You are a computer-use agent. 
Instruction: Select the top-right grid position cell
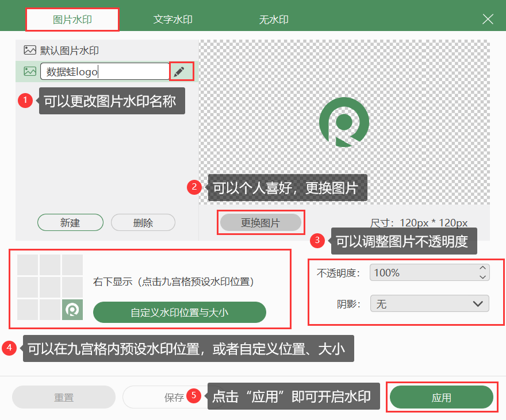pyautogui.click(x=72, y=265)
